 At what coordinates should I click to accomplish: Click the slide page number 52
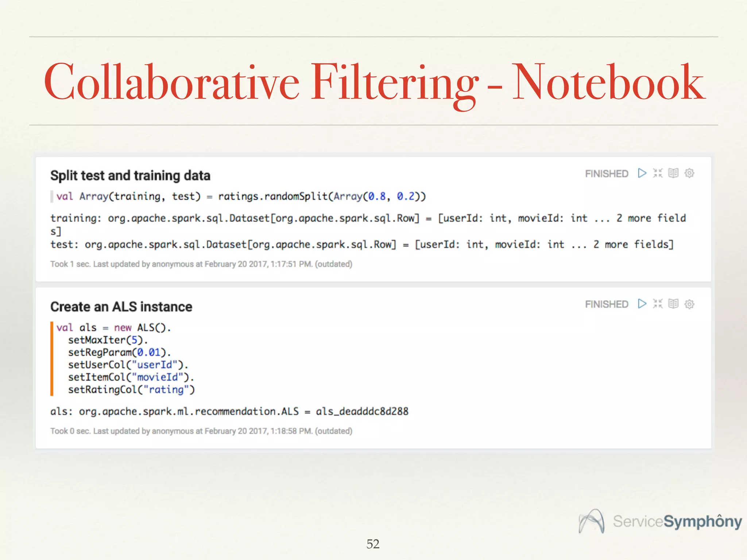pyautogui.click(x=373, y=544)
